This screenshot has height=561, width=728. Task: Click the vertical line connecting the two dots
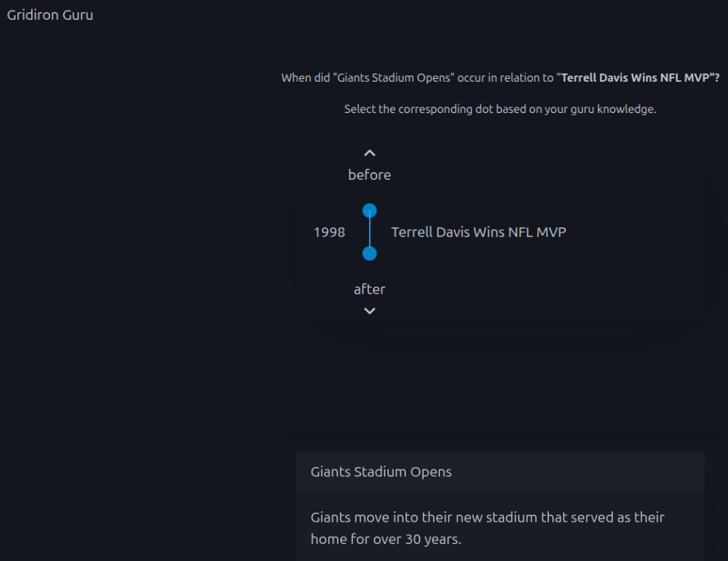[x=369, y=232]
